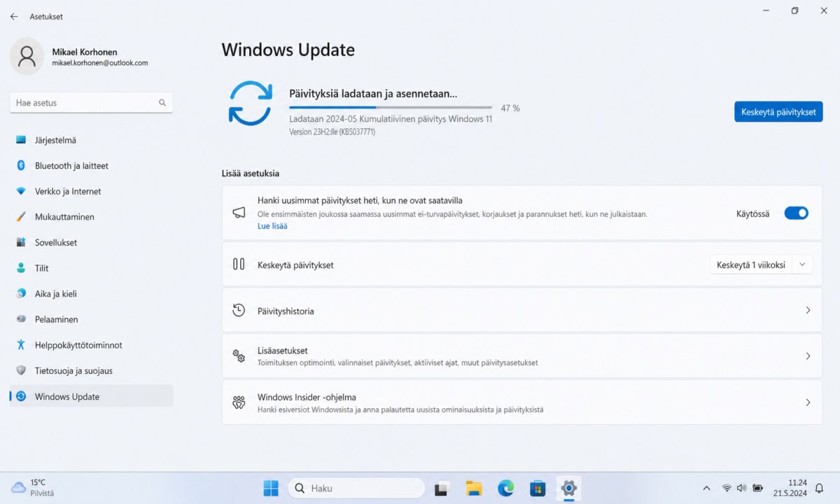Image resolution: width=840 pixels, height=504 pixels.
Task: Open Windows Insider -ohjelma via its chevron
Action: 808,402
